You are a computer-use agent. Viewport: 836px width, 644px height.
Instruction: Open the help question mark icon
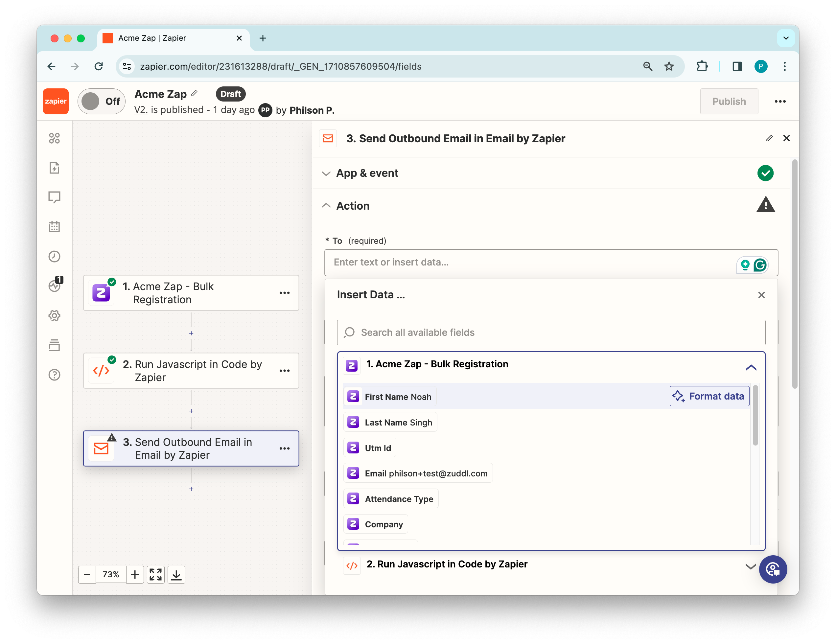(x=54, y=375)
